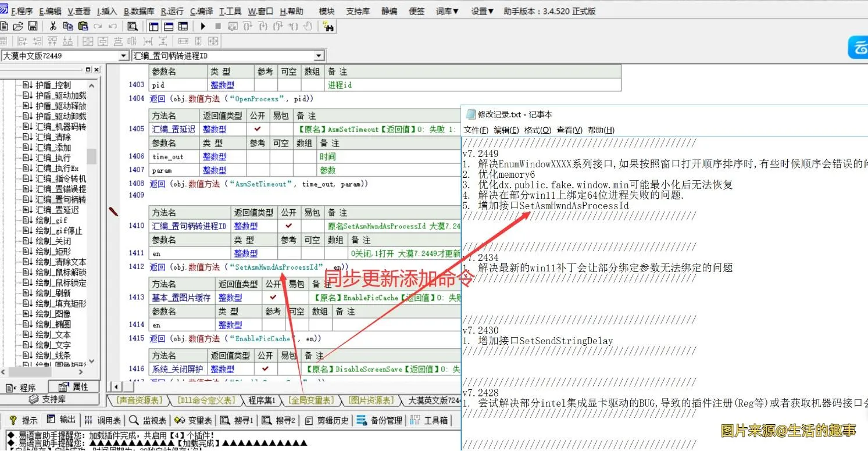Open 设置▼ on the menu bar
868x451 pixels.
[481, 10]
